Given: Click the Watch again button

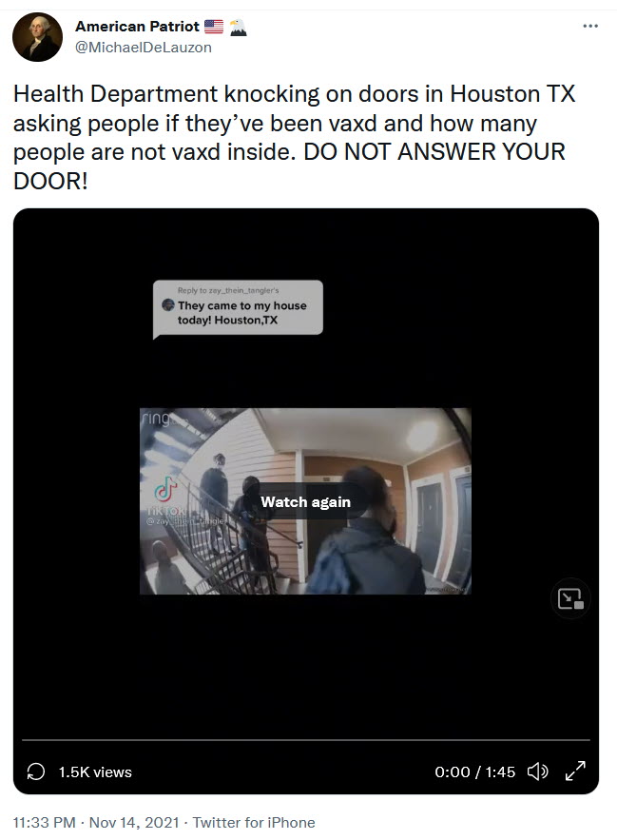Looking at the screenshot, I should [305, 502].
